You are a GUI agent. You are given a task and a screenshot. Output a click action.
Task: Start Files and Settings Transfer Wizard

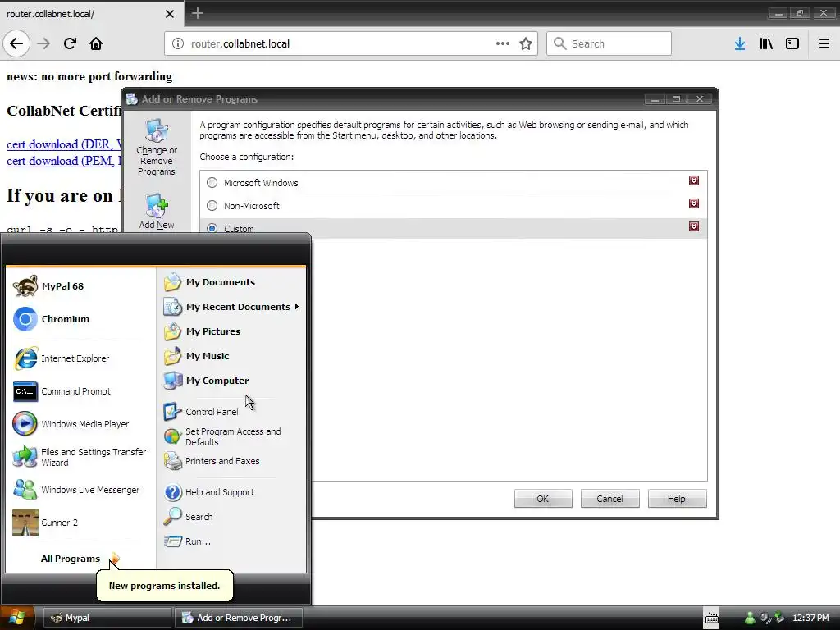[80, 457]
